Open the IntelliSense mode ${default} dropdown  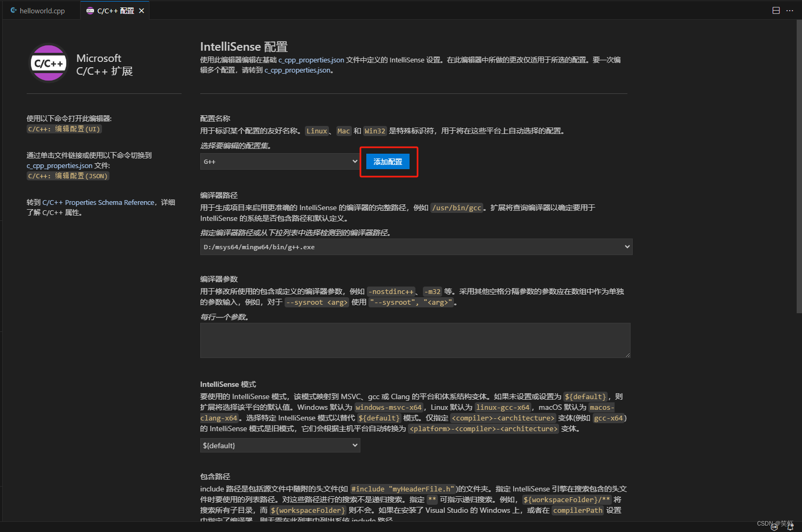280,445
